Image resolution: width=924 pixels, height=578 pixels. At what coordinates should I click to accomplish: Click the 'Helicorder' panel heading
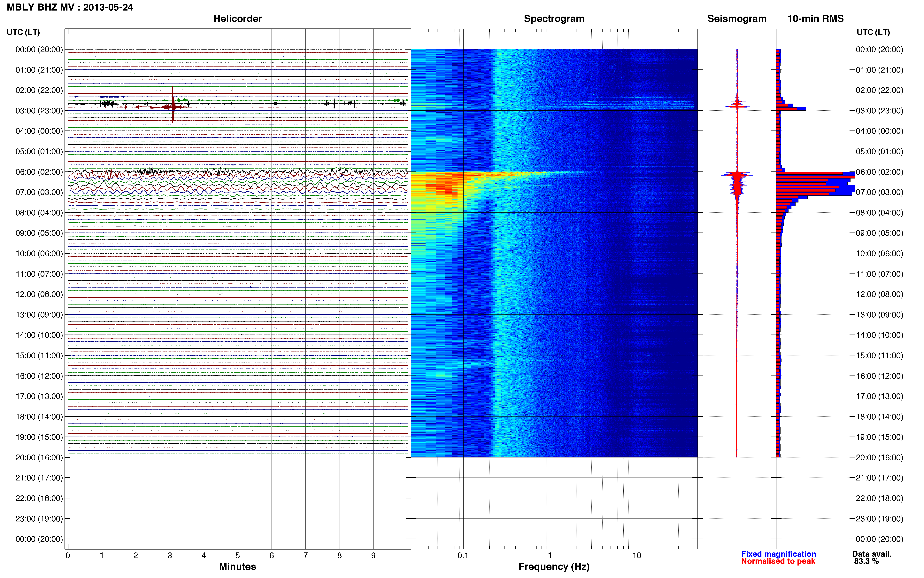point(237,19)
